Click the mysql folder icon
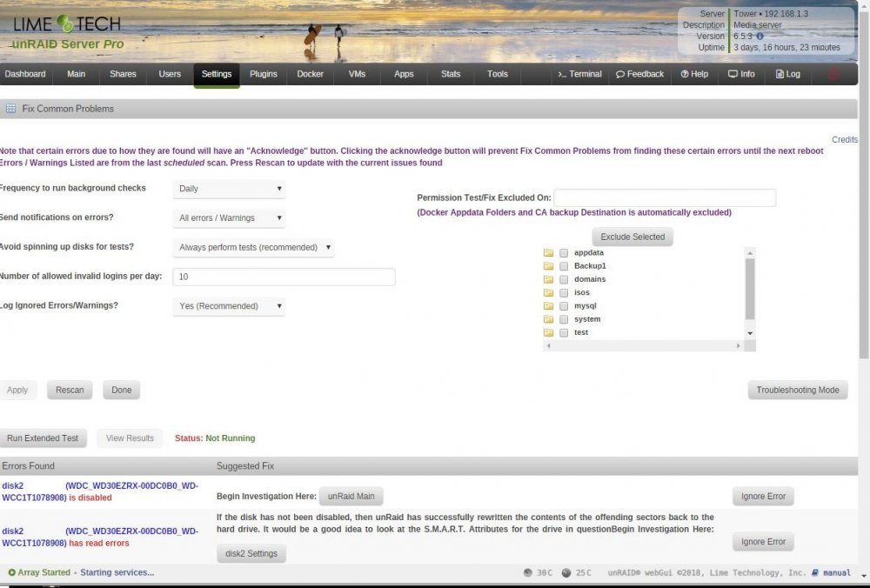The width and height of the screenshot is (870, 588). click(x=548, y=306)
